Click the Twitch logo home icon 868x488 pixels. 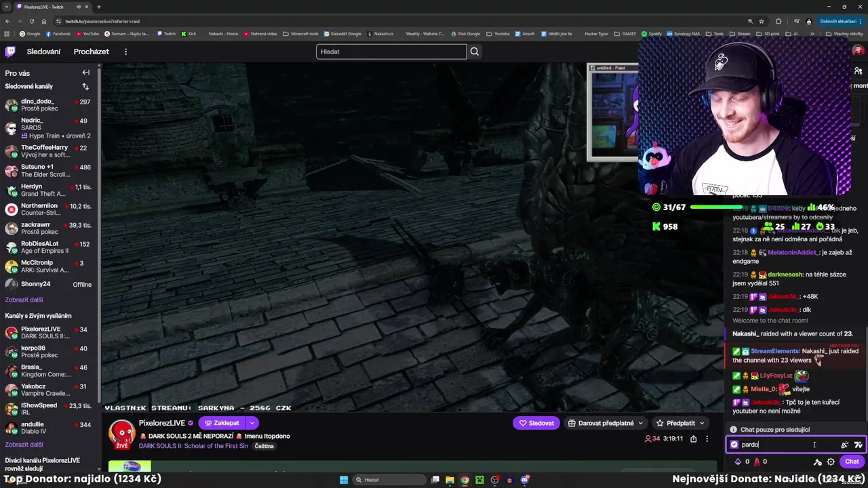point(10,52)
